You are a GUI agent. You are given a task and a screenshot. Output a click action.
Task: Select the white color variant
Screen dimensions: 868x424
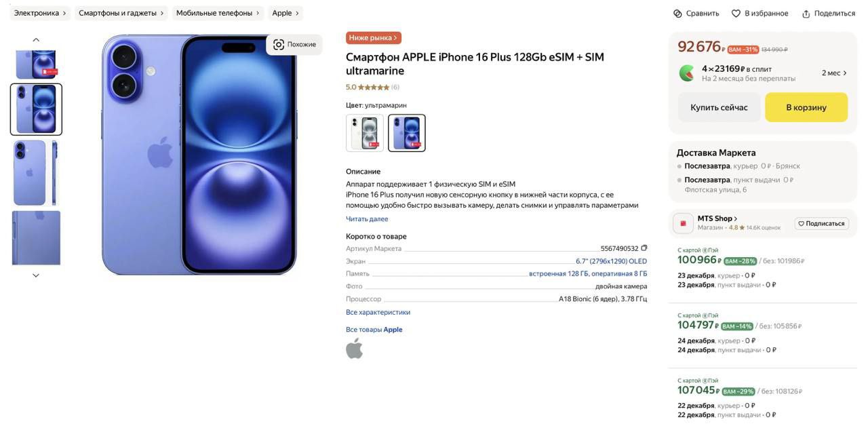tap(365, 133)
